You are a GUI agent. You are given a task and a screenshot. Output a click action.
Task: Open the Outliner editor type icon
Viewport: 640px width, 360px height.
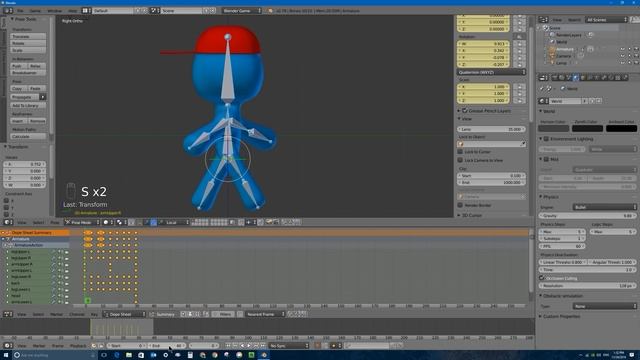pyautogui.click(x=543, y=20)
